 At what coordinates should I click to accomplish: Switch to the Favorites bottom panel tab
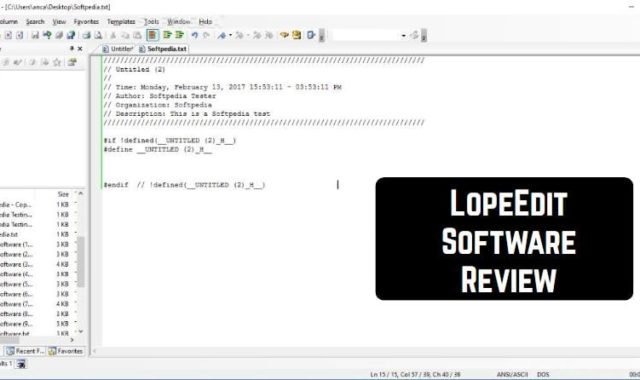pos(66,351)
